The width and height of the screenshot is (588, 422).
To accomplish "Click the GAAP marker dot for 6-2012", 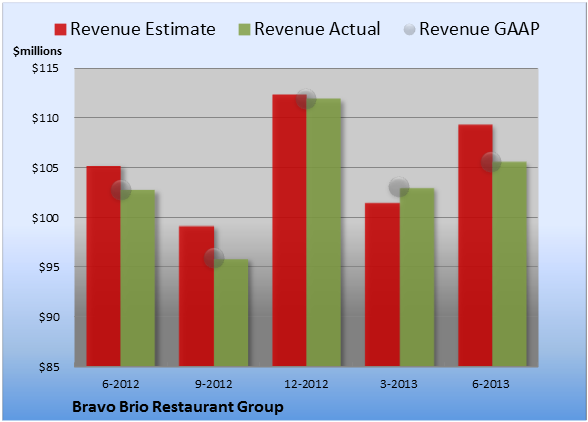I will 121,190.
